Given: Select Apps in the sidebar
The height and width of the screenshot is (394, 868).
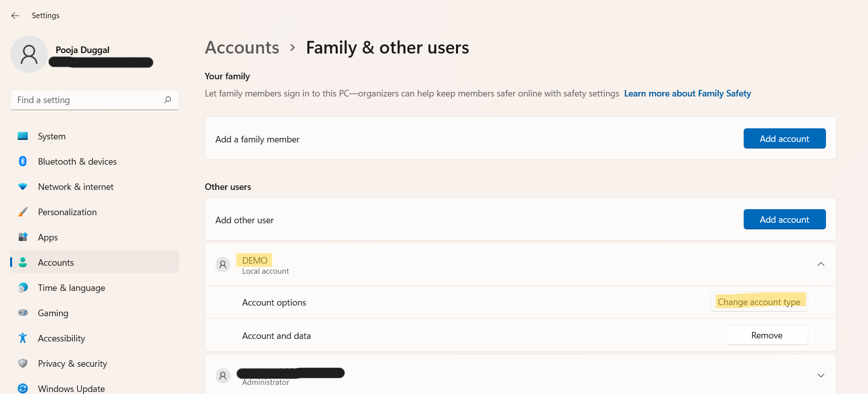Looking at the screenshot, I should coord(48,237).
